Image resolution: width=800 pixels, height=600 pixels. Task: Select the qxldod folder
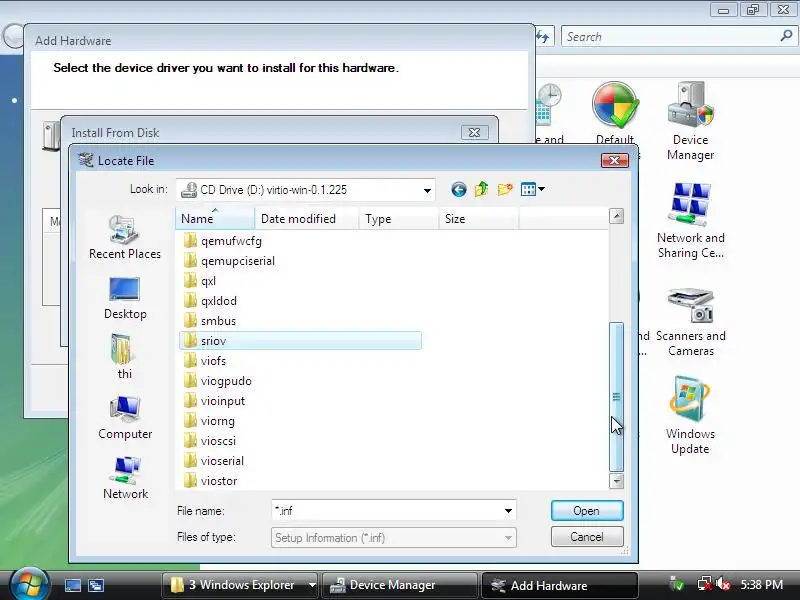[x=210, y=301]
